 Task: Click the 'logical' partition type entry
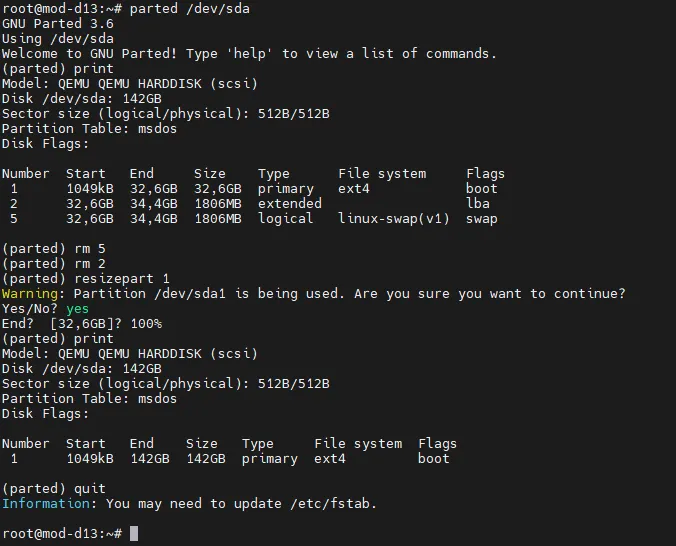(286, 219)
